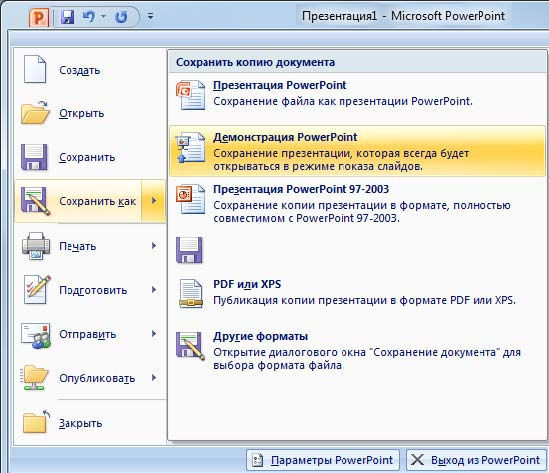Expand the Отправить submenu arrow
This screenshot has height=473, width=549.
(153, 334)
